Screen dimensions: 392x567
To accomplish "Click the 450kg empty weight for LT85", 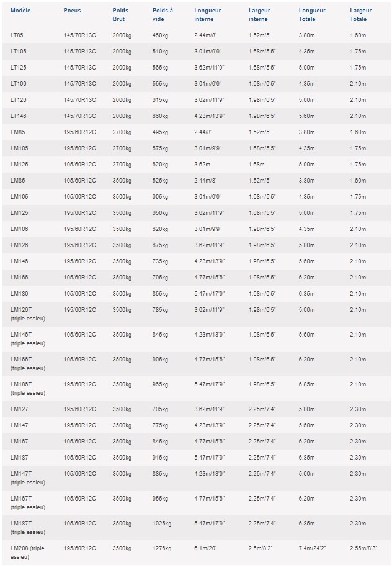I will point(160,35).
